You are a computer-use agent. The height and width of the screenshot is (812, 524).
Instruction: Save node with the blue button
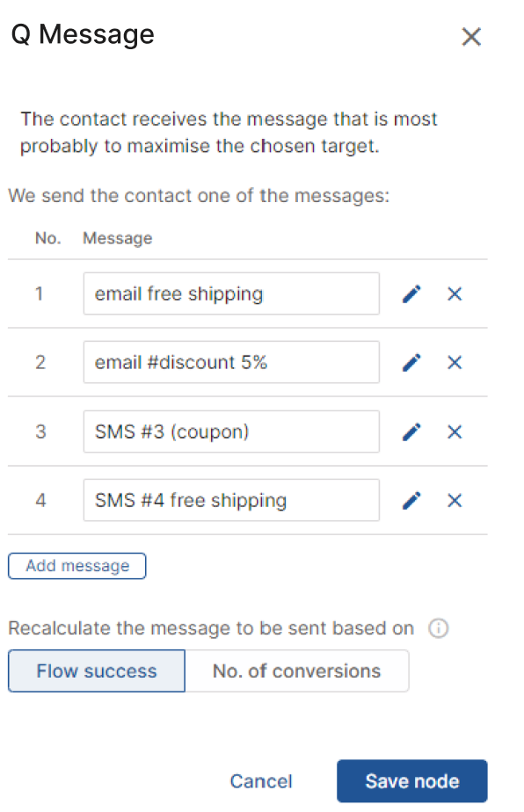412,781
